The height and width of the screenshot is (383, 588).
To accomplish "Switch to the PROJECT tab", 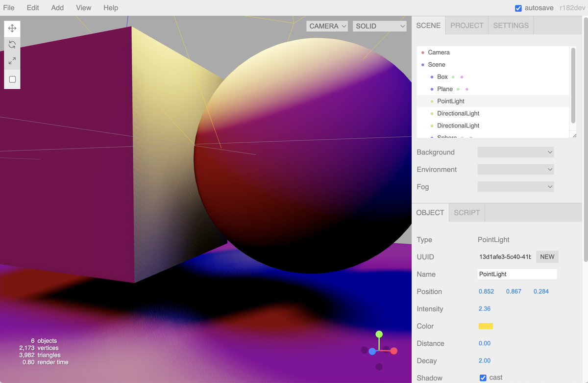I will [x=466, y=25].
